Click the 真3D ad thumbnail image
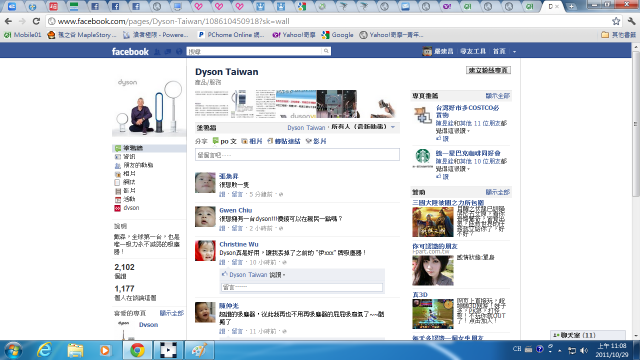The height and width of the screenshot is (360, 640). click(x=433, y=314)
